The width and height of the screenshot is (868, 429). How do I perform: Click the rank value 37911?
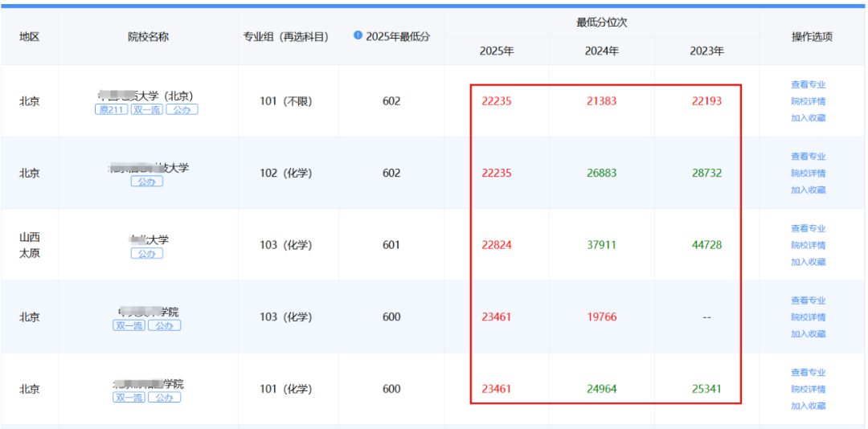(x=602, y=245)
